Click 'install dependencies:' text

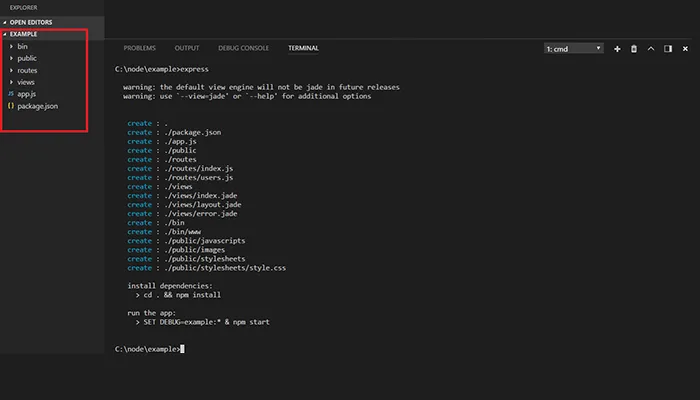click(x=170, y=286)
